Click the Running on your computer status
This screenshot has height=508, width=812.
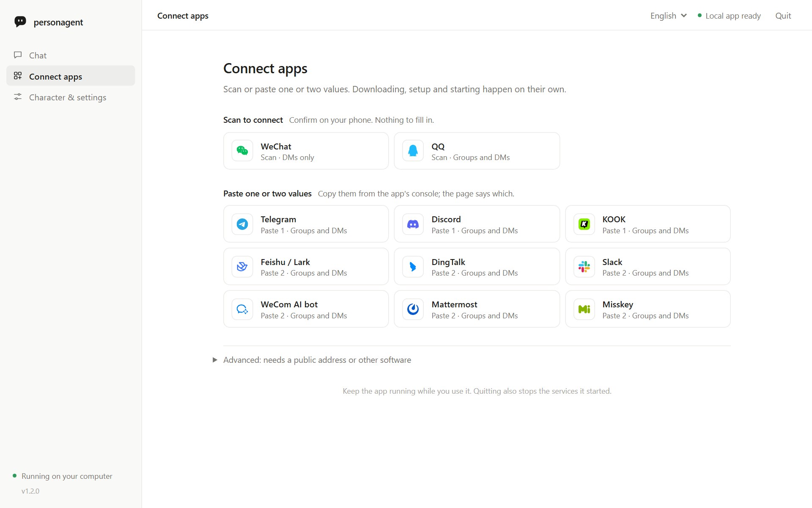(63, 476)
